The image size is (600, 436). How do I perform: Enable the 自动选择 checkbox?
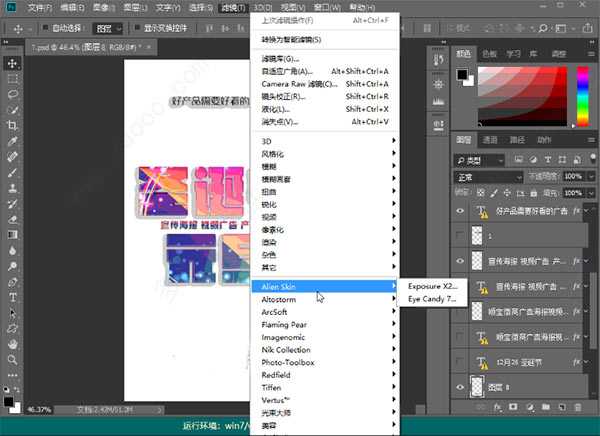coord(46,29)
